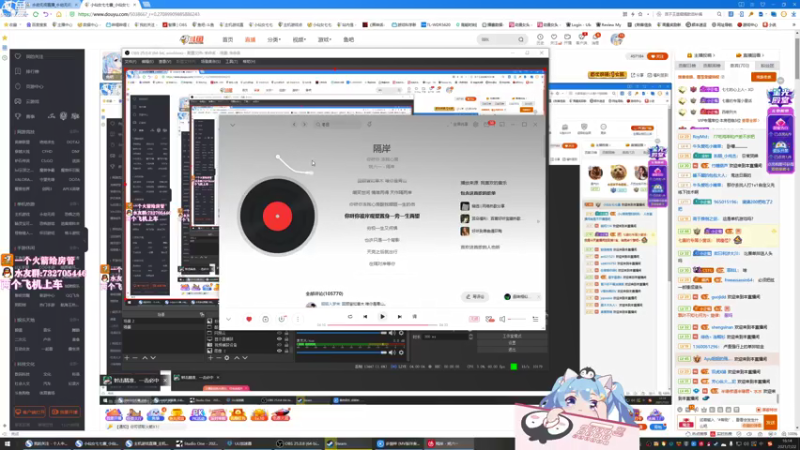Go back with the music player's left arrow
The width and height of the screenshot is (800, 450).
[x=294, y=124]
